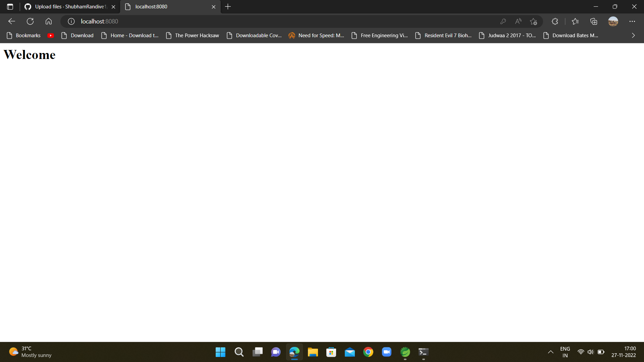
Task: View site information for localhost:8080
Action: click(x=71, y=21)
